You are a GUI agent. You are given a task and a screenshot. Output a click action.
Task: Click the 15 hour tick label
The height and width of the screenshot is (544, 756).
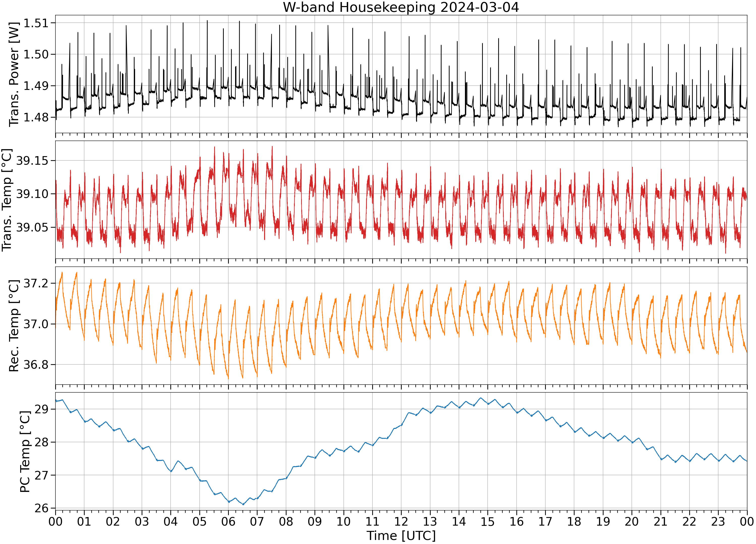488,521
